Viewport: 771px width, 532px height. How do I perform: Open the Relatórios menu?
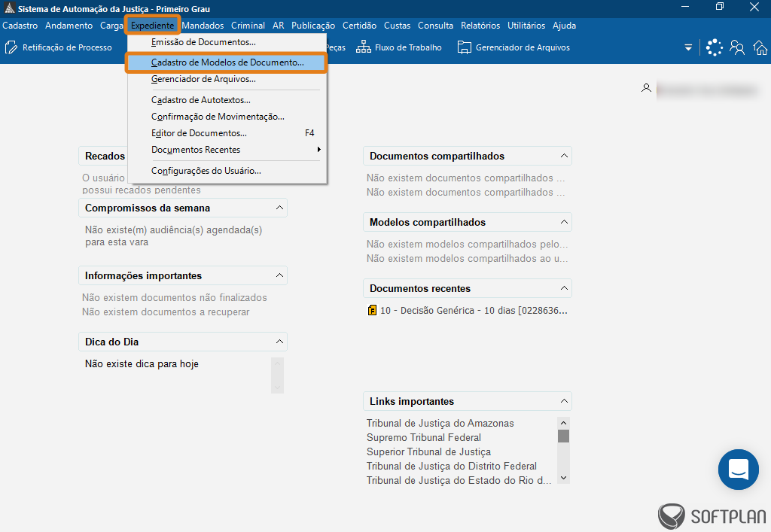480,26
